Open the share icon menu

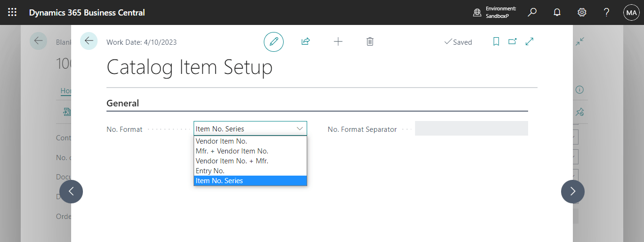point(306,41)
